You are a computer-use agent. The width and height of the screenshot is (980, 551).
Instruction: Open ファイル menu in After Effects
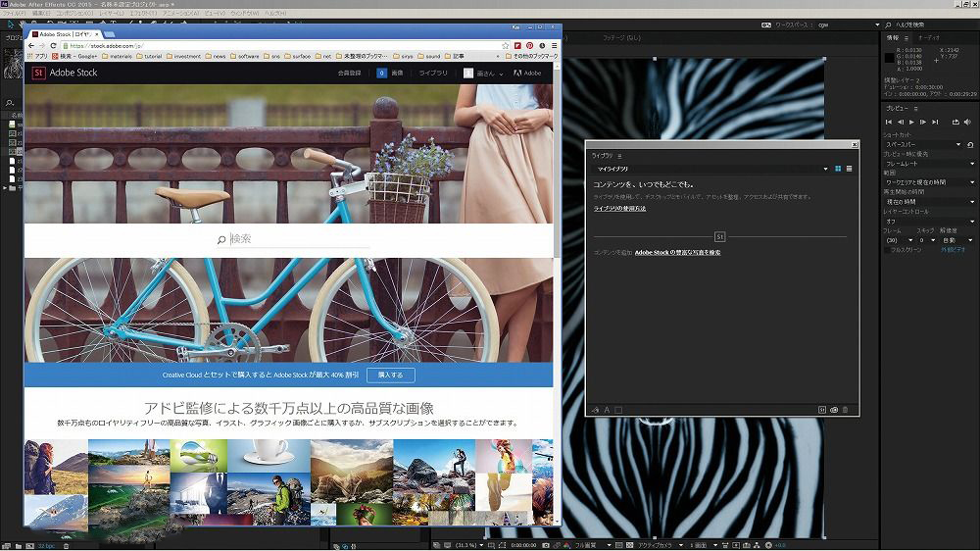pyautogui.click(x=14, y=13)
